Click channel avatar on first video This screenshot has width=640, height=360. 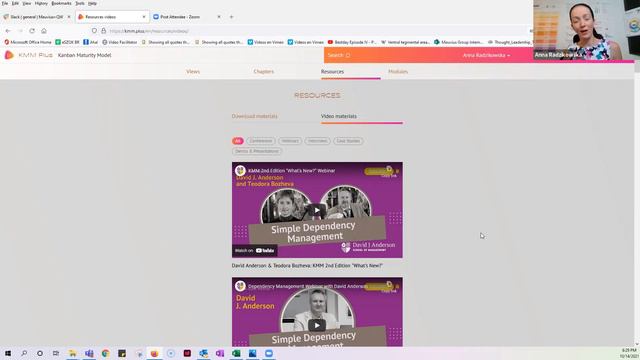tap(240, 171)
